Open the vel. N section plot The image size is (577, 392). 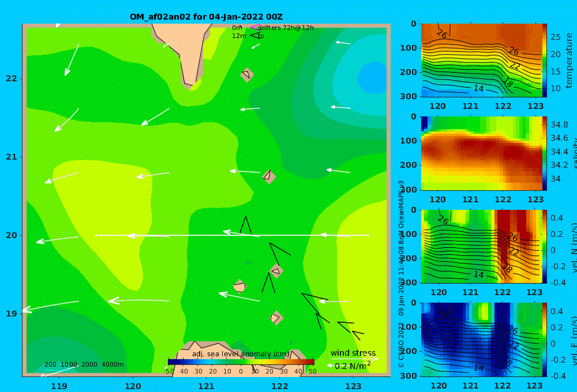point(481,246)
